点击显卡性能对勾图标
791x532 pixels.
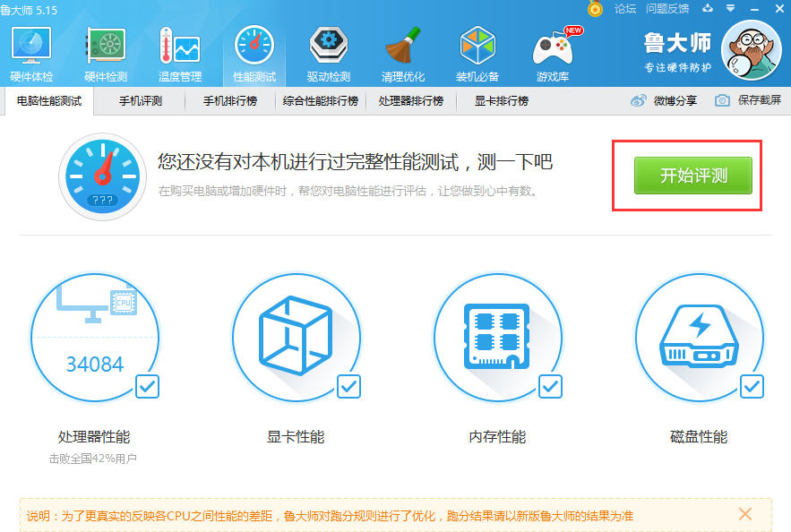point(350,388)
